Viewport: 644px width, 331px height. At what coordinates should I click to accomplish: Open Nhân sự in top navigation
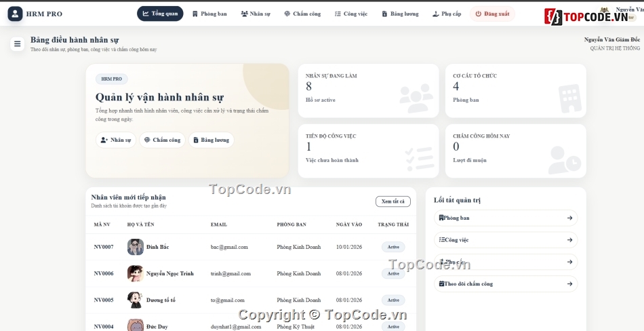click(x=256, y=14)
